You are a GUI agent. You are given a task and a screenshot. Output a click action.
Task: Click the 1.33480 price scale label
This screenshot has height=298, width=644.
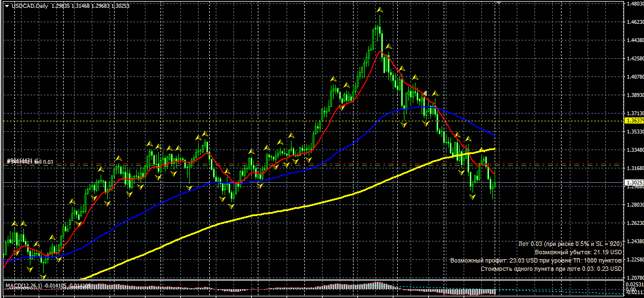click(635, 150)
